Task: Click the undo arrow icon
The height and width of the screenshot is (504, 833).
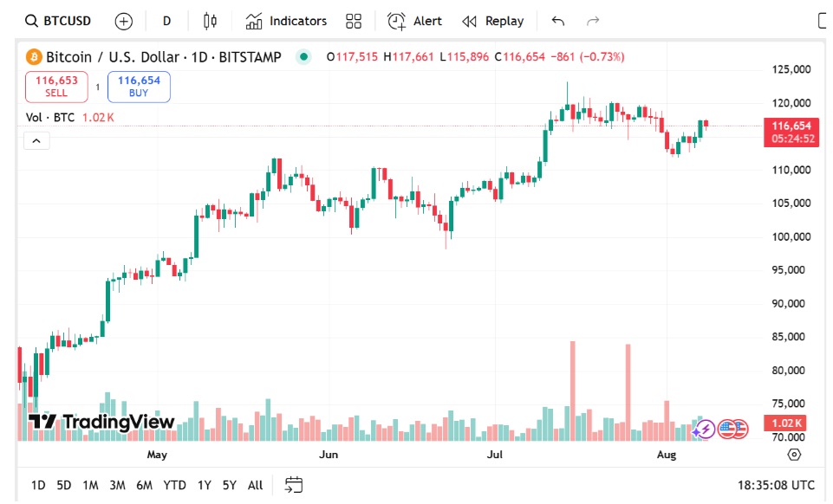Action: [557, 20]
